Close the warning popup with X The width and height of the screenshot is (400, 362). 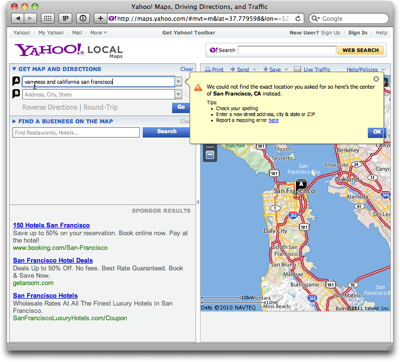376,79
